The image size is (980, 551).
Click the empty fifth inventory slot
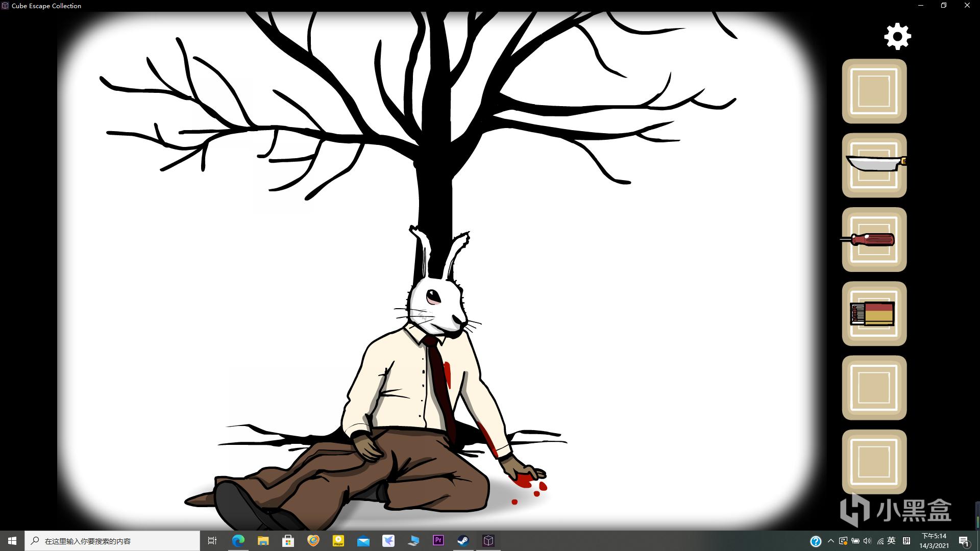874,388
